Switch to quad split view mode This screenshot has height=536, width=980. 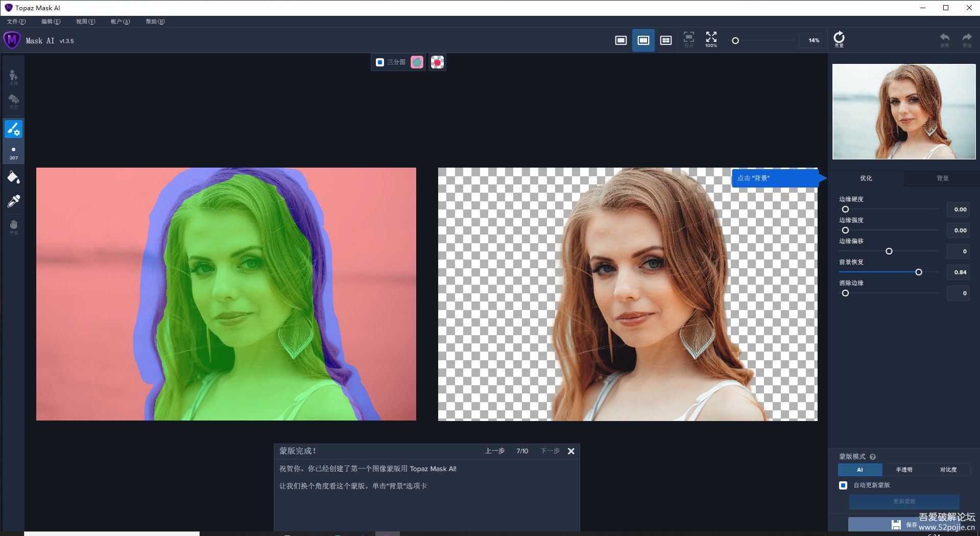(x=665, y=40)
